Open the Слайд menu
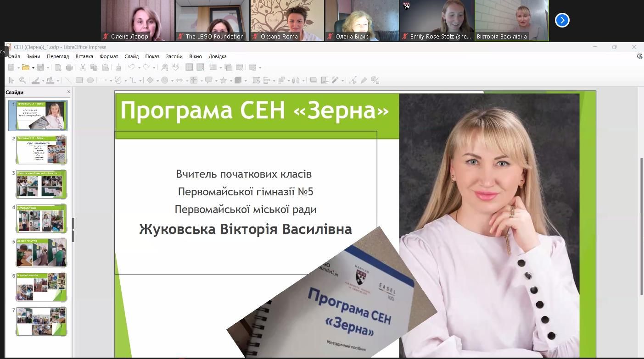The height and width of the screenshot is (359, 644). click(131, 56)
